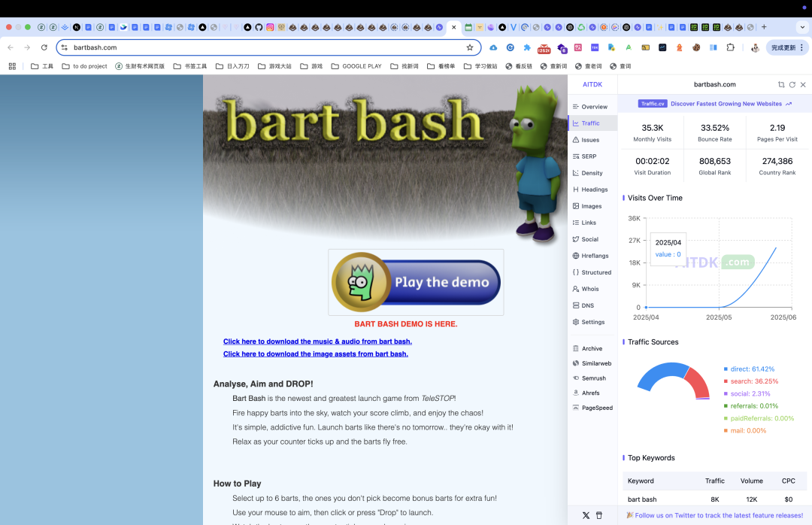Open the 书签工具 bookmarks folder

pyautogui.click(x=190, y=66)
